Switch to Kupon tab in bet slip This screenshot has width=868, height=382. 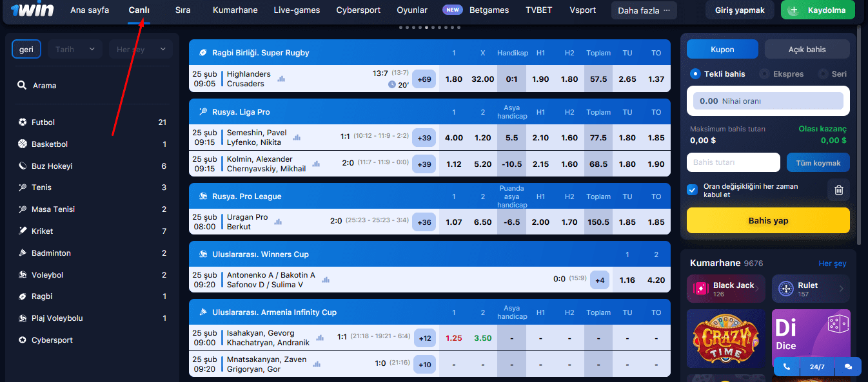click(722, 49)
